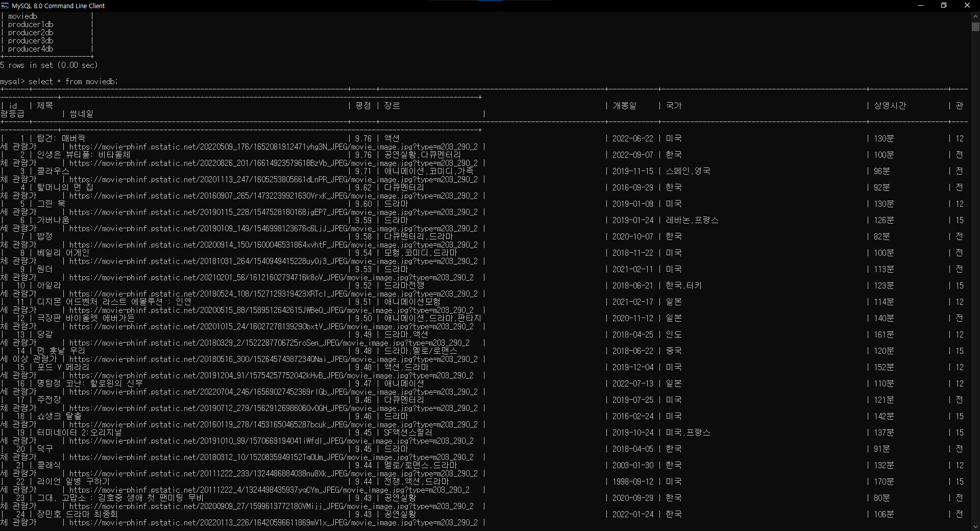This screenshot has height=531, width=980.
Task: Click scrollbar down arrow at bottom right
Action: (975, 527)
